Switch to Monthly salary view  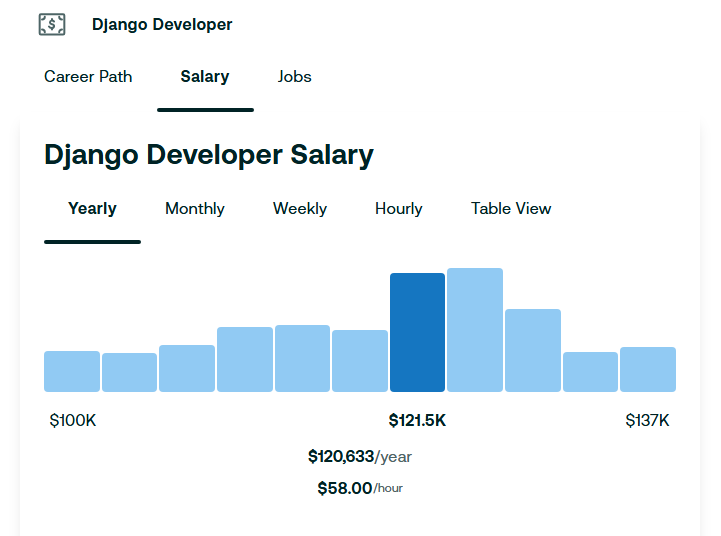[x=195, y=209]
